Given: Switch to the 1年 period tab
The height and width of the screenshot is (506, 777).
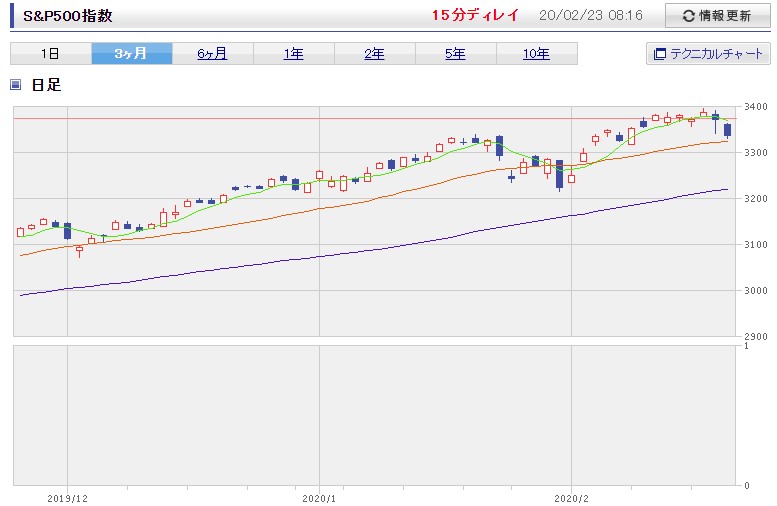Looking at the screenshot, I should tap(294, 54).
